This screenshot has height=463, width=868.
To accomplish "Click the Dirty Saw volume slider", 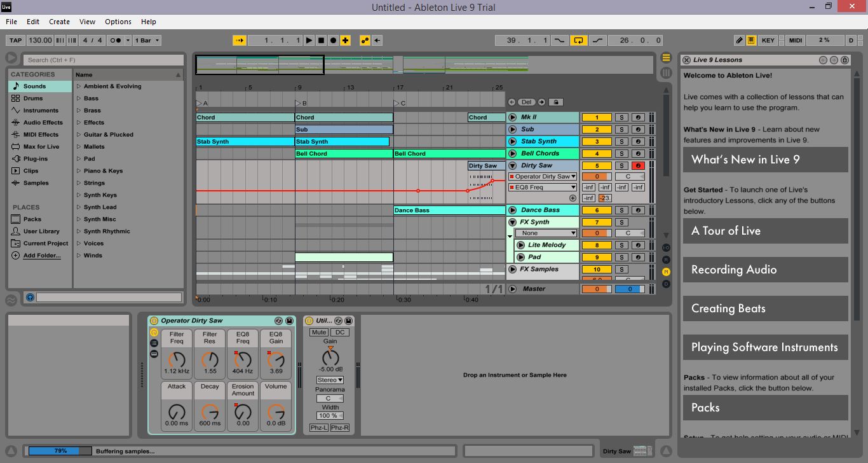I will (x=596, y=177).
